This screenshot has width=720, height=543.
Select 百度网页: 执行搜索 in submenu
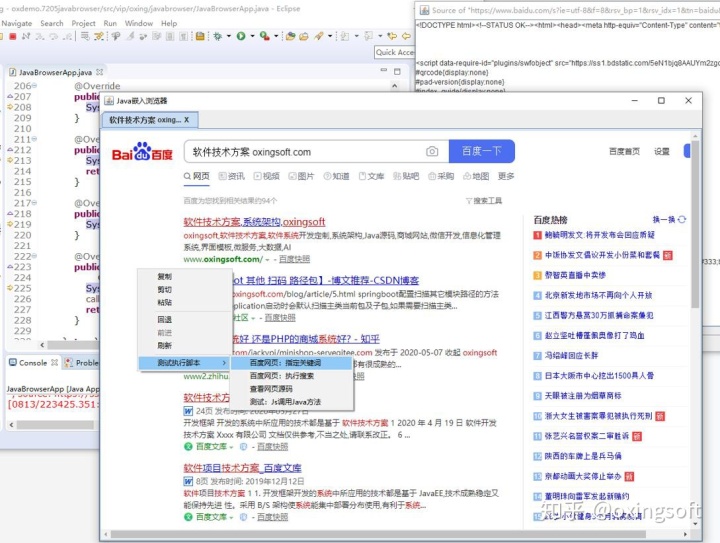click(x=292, y=376)
